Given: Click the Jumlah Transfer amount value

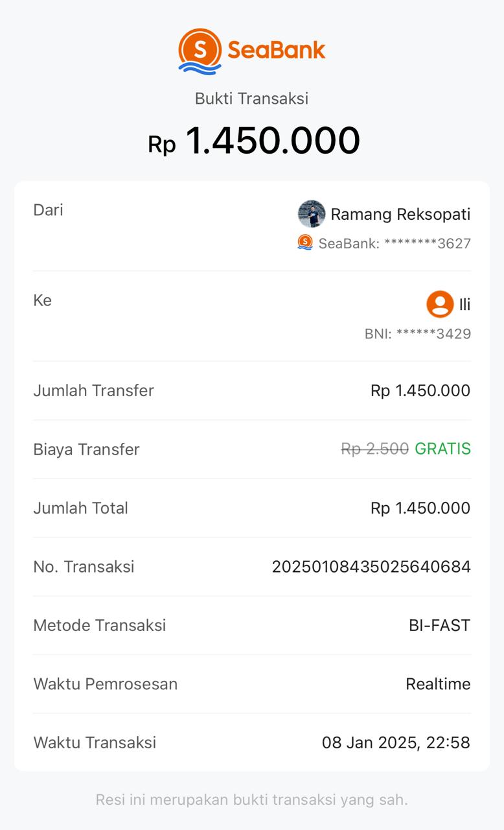Looking at the screenshot, I should tap(420, 390).
